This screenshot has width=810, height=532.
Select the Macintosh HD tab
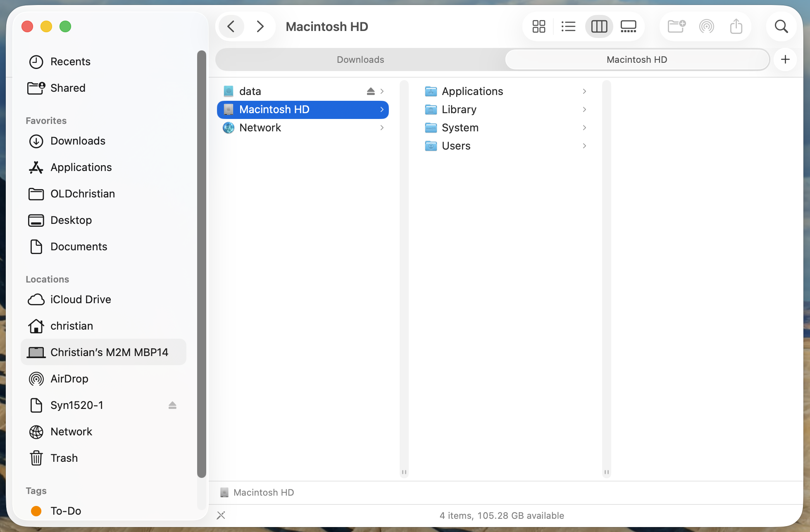(x=636, y=59)
